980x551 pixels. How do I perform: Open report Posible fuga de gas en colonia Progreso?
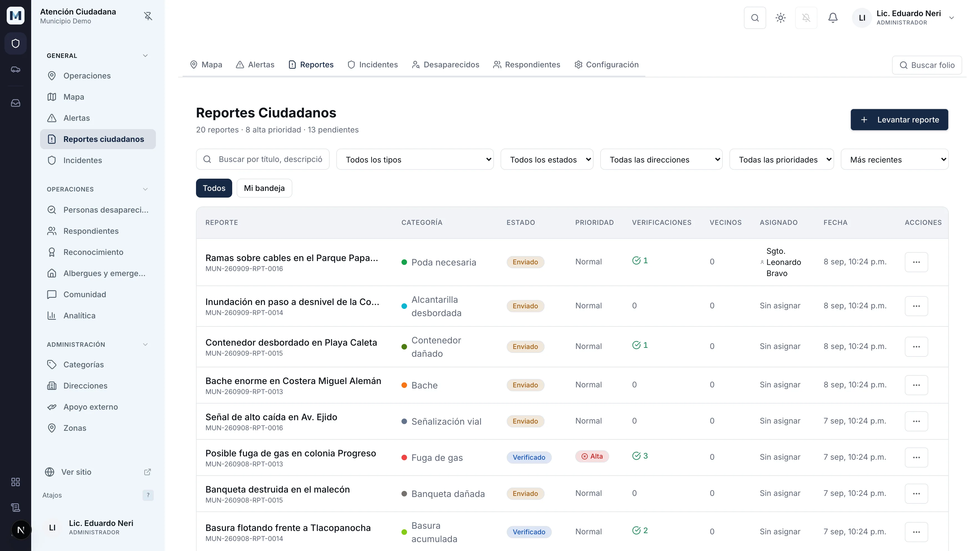point(291,453)
